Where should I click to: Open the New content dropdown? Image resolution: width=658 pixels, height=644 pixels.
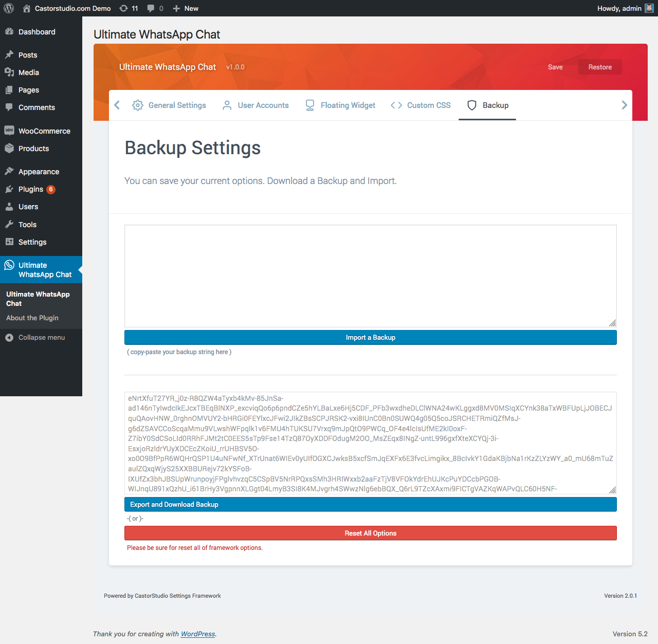coord(186,8)
